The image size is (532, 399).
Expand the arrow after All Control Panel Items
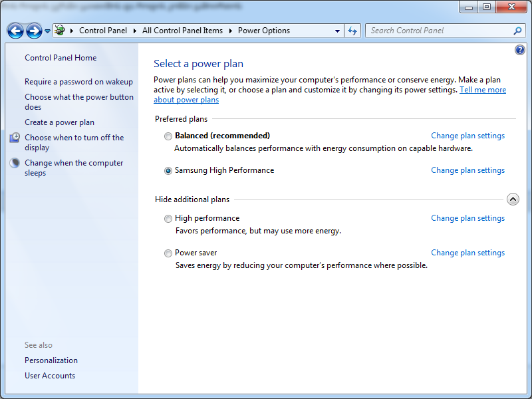point(231,31)
